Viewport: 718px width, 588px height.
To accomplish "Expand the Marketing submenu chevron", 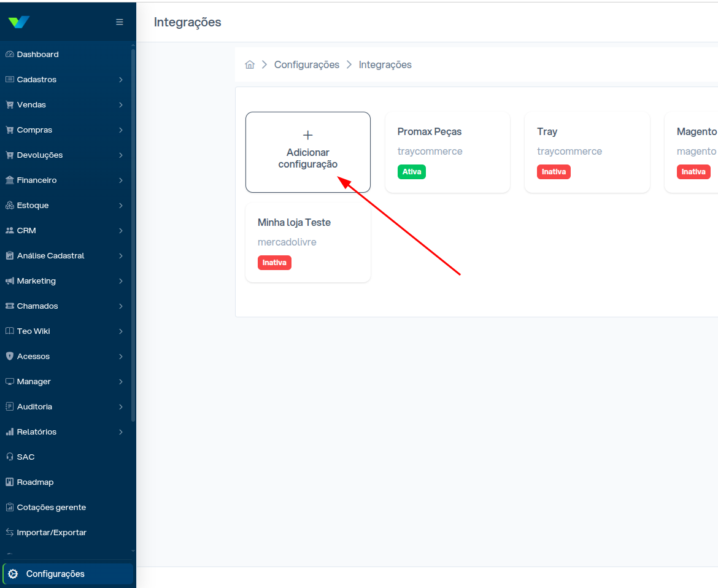I will pyautogui.click(x=121, y=281).
